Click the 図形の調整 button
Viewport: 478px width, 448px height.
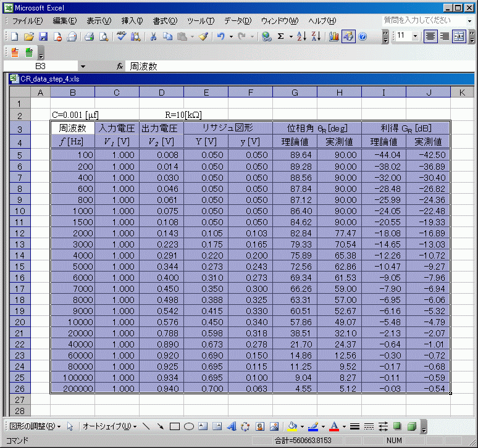coord(35,426)
